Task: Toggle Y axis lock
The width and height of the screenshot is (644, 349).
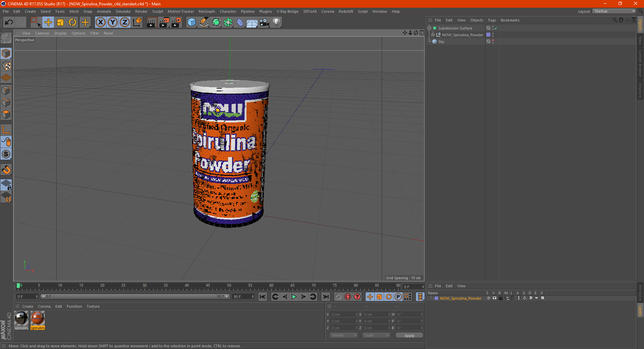Action: [113, 22]
